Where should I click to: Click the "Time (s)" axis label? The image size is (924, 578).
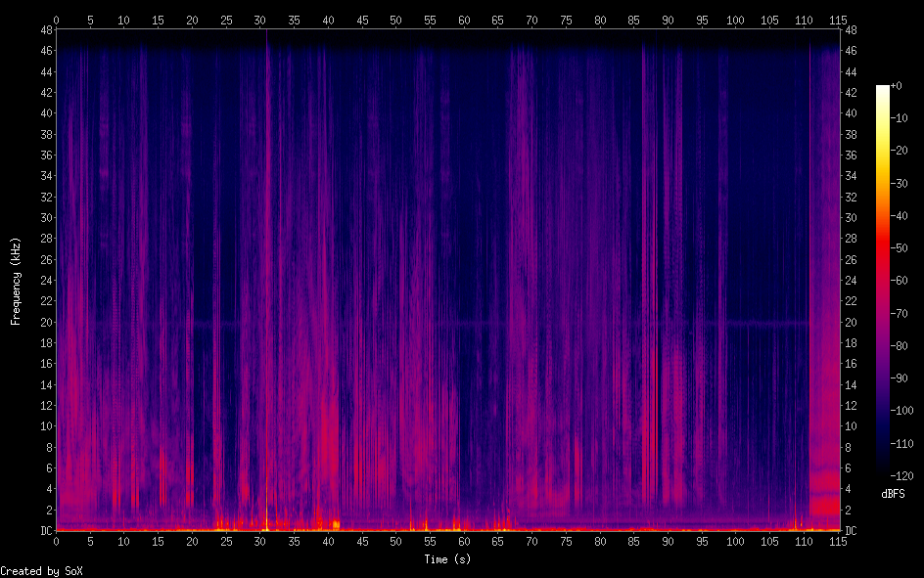point(447,559)
